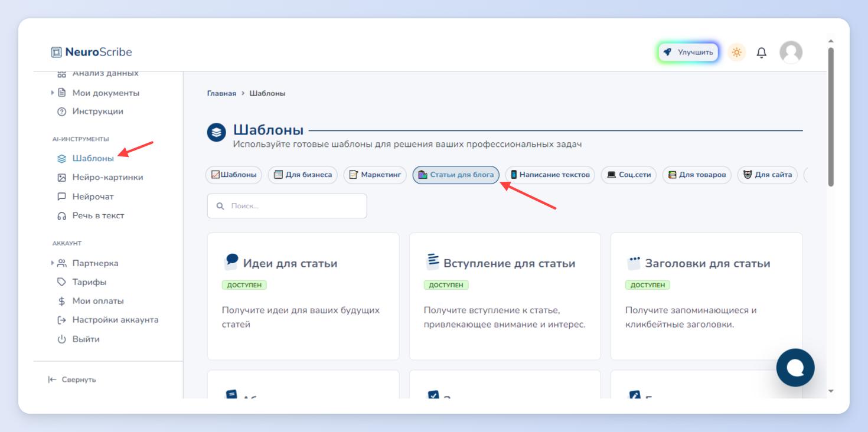Viewport: 868px width, 432px height.
Task: Expand Партнерка tree arrow
Action: (x=53, y=263)
